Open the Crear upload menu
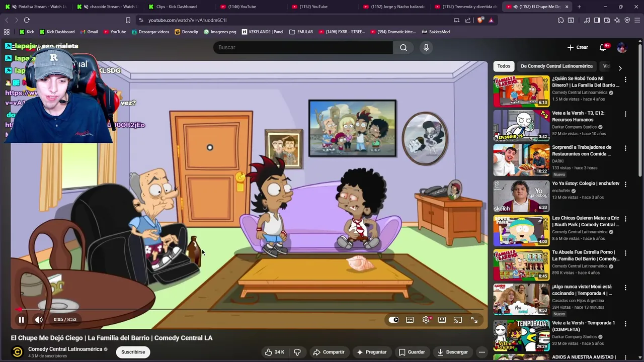644x362 pixels. pos(578,47)
